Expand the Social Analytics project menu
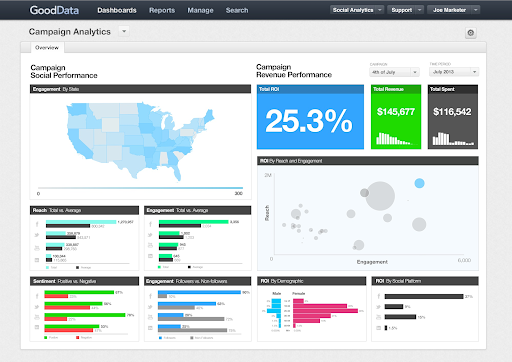512x362 pixels. click(357, 10)
